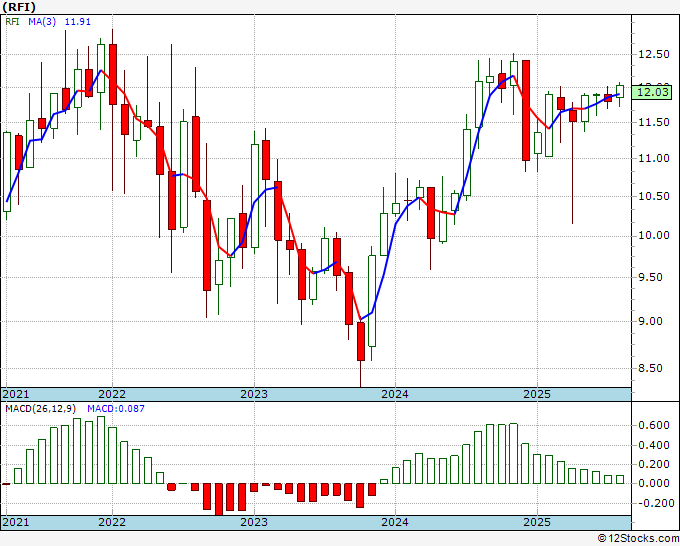Click the 0.600 MACD axis label
The image size is (680, 546).
coord(654,425)
